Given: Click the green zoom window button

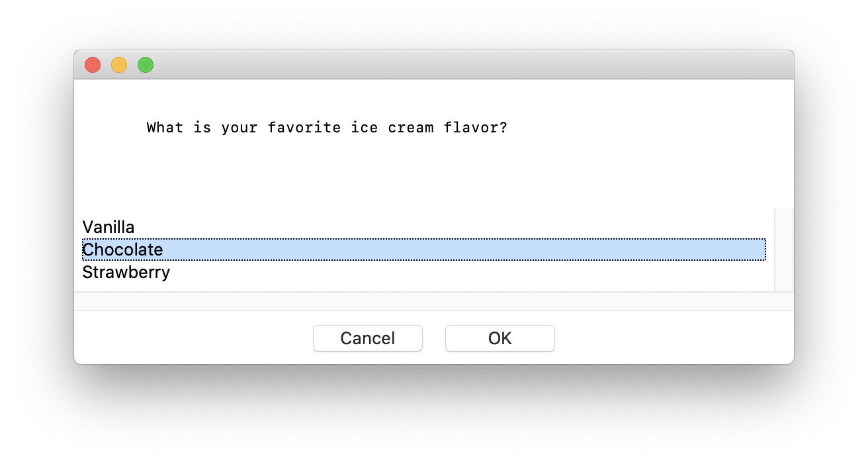Looking at the screenshot, I should pyautogui.click(x=146, y=65).
